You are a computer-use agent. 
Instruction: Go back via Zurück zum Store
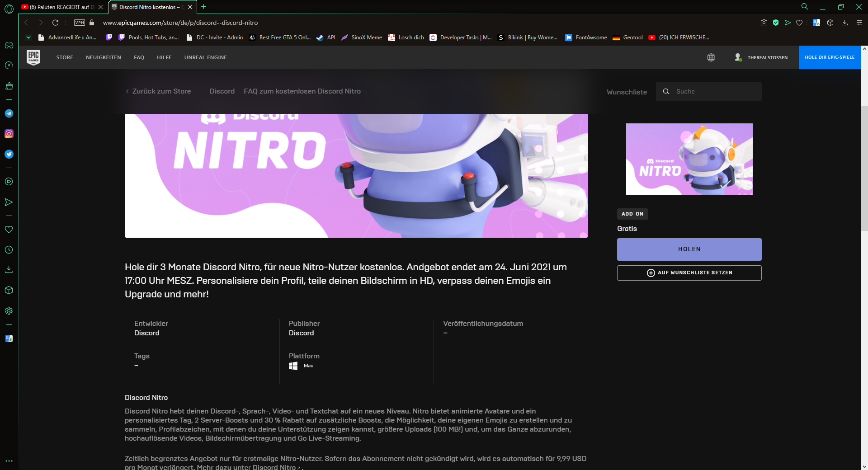[158, 91]
